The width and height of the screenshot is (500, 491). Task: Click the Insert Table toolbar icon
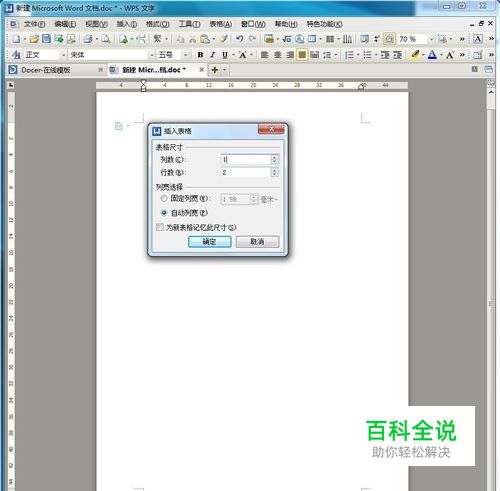coord(312,39)
